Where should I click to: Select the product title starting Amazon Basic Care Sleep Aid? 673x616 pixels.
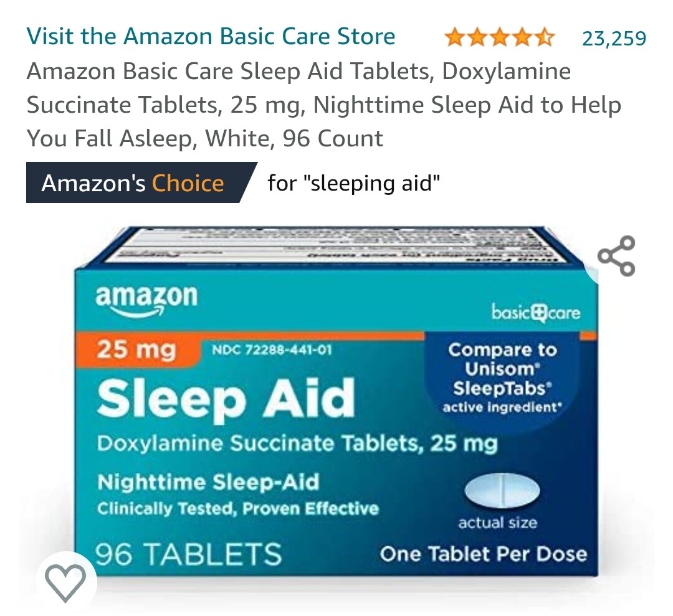pyautogui.click(x=324, y=105)
